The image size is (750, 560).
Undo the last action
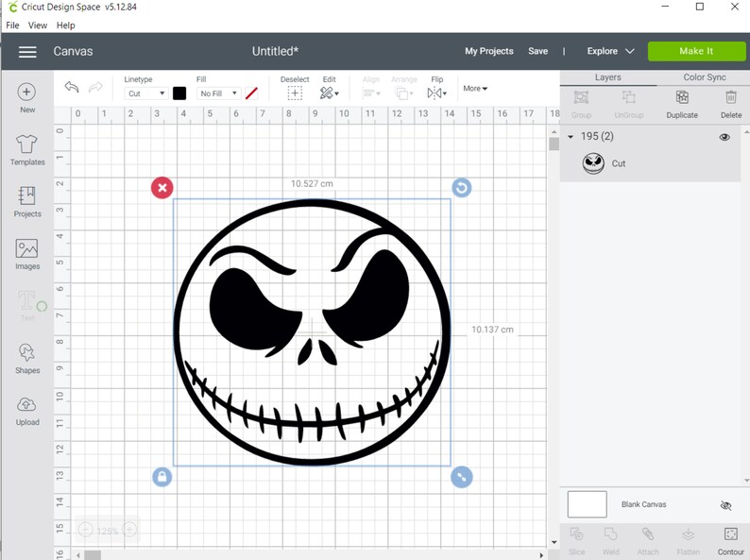pyautogui.click(x=72, y=88)
